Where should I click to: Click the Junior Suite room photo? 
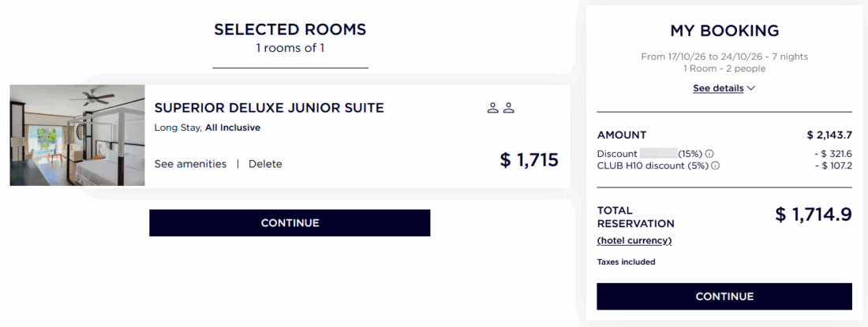77,136
